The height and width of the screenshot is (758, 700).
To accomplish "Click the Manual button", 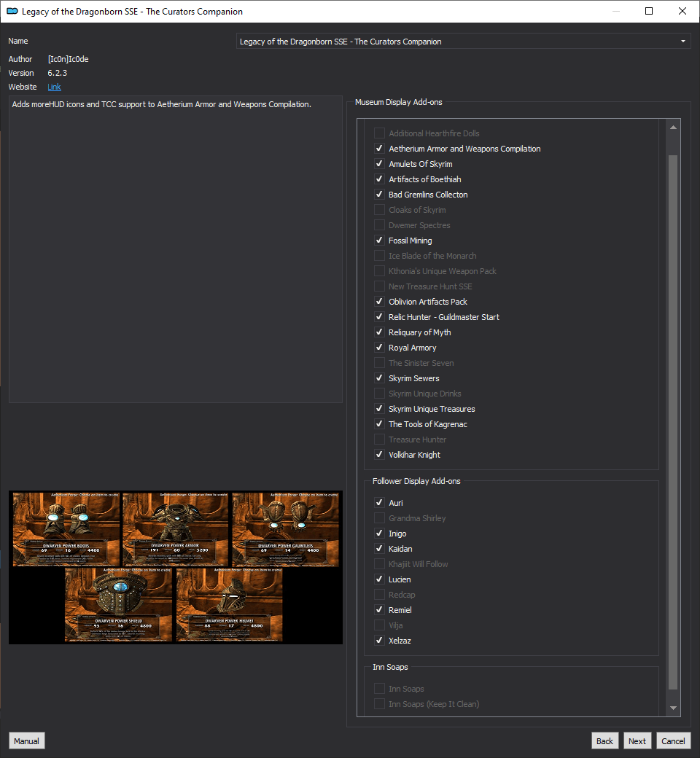I will point(26,741).
